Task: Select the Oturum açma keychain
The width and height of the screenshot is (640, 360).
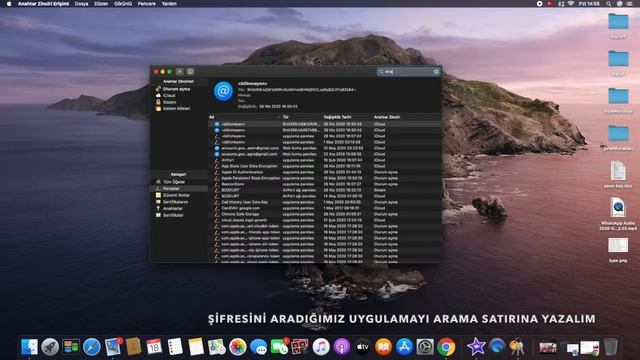Action: coord(176,89)
